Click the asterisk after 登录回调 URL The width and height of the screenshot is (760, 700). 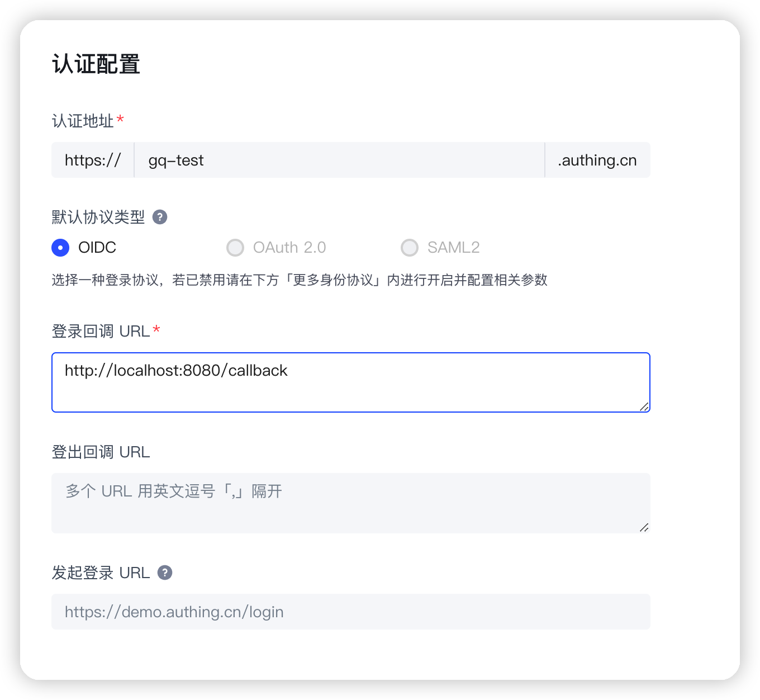(156, 330)
